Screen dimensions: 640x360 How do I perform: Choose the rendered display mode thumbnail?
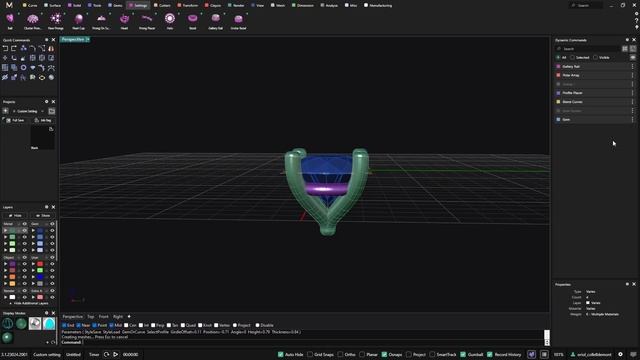click(35, 323)
